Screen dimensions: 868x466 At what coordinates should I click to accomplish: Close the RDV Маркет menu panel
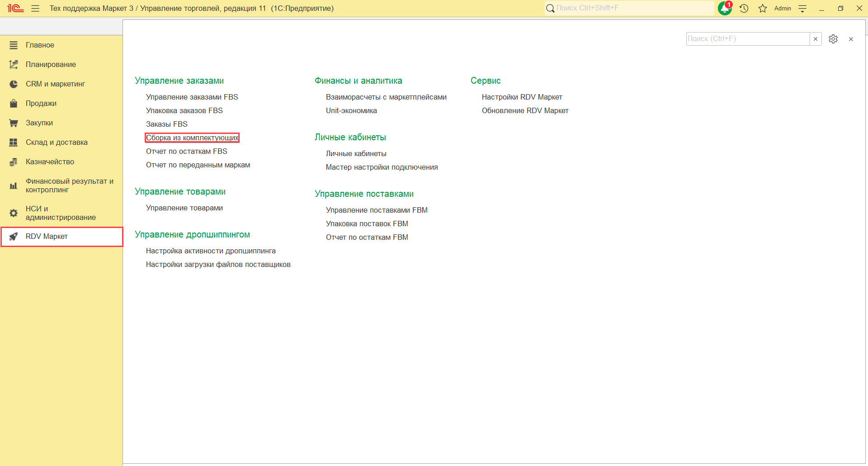[851, 39]
